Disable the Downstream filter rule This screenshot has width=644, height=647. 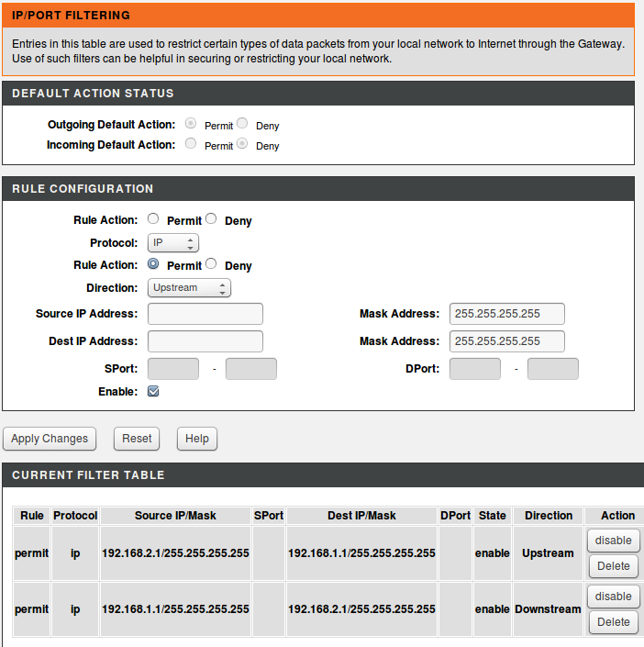[614, 597]
